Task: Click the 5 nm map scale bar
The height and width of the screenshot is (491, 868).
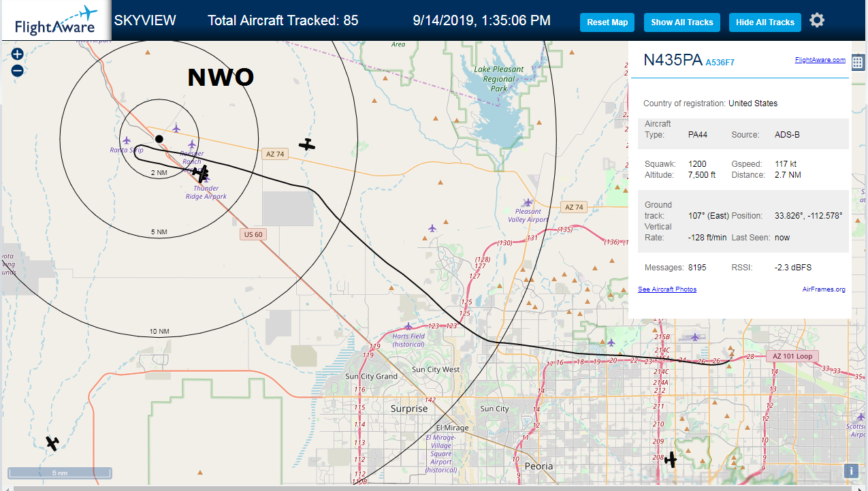Action: 60,473
